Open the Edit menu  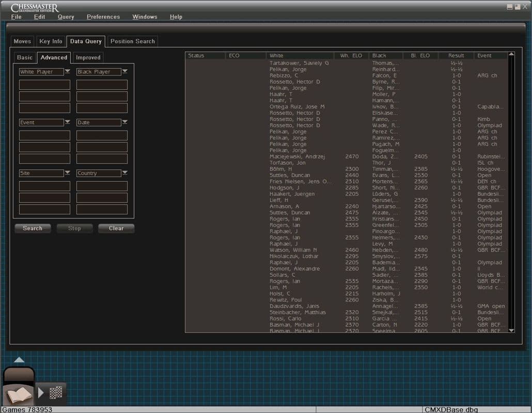[39, 17]
